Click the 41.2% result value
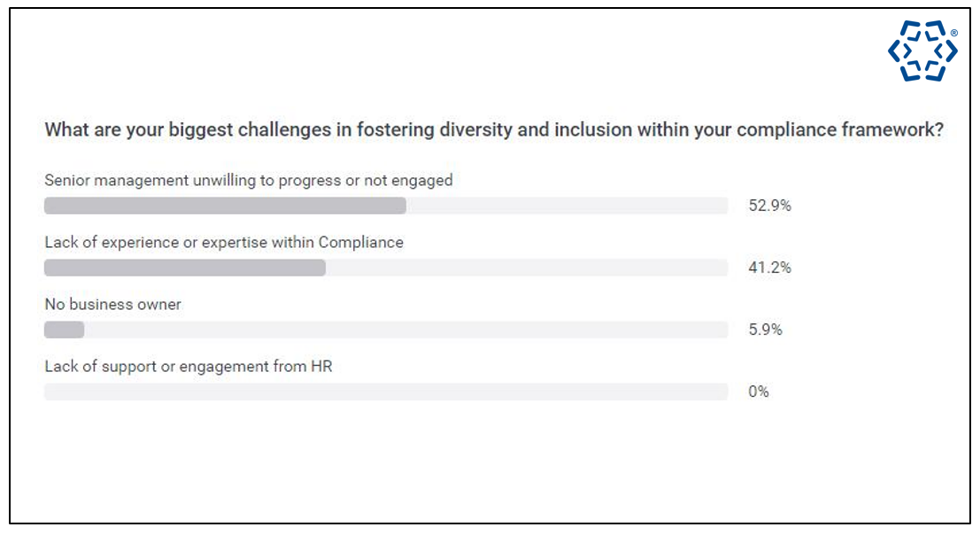This screenshot has height=535, width=980. tap(768, 267)
